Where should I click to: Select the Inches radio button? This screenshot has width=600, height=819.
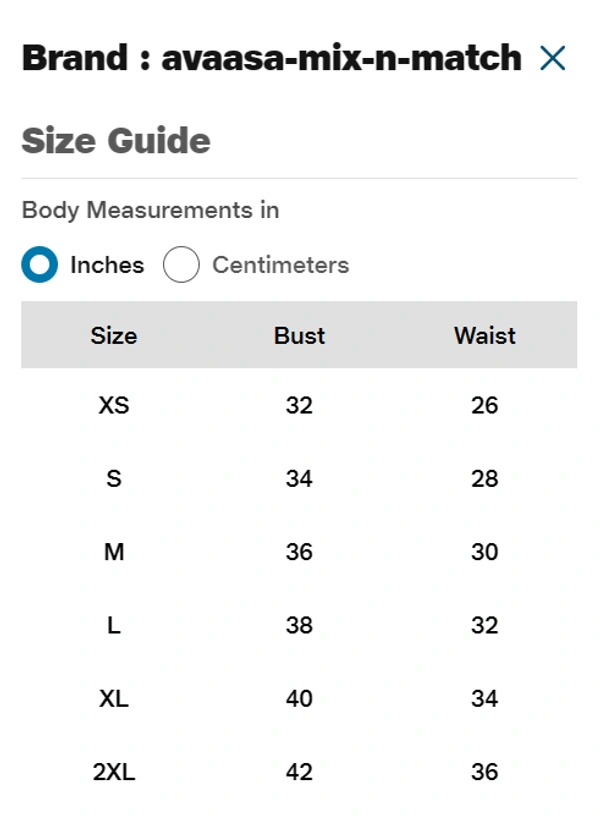click(40, 265)
